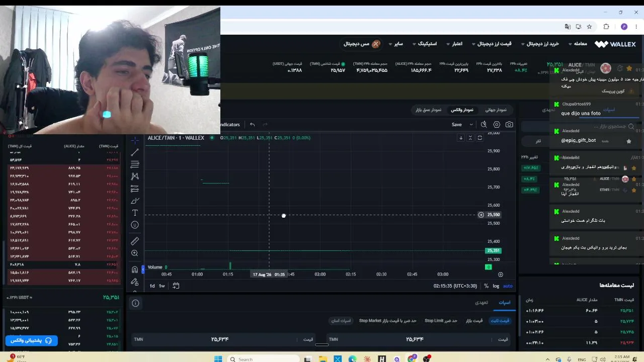Toggle percent scale on price axis
This screenshot has width=644, height=362.
pyautogui.click(x=486, y=286)
